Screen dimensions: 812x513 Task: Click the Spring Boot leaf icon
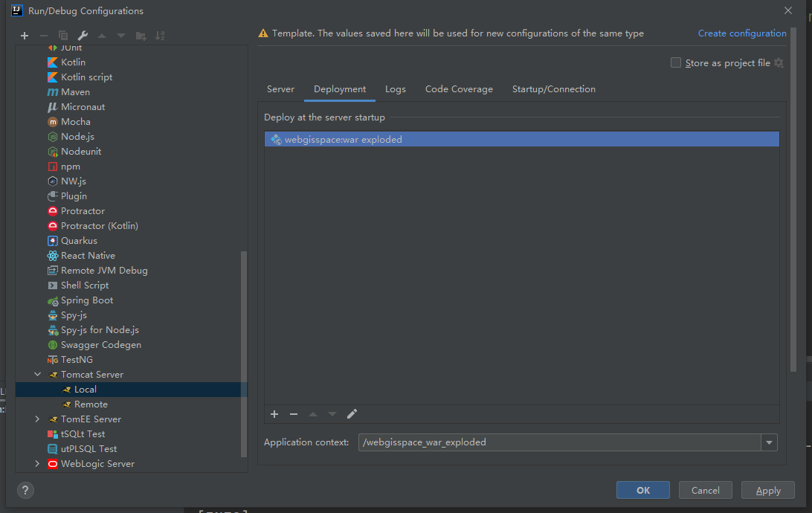pos(52,301)
